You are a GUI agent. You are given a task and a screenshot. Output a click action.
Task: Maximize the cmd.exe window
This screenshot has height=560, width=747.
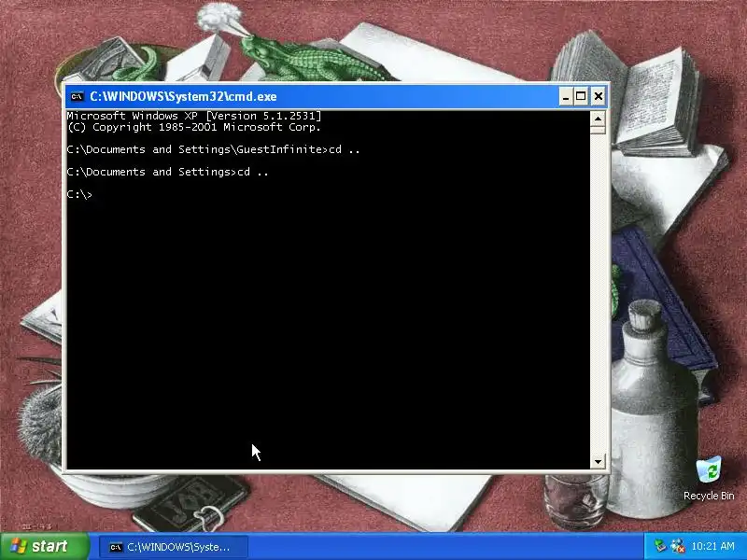[581, 97]
